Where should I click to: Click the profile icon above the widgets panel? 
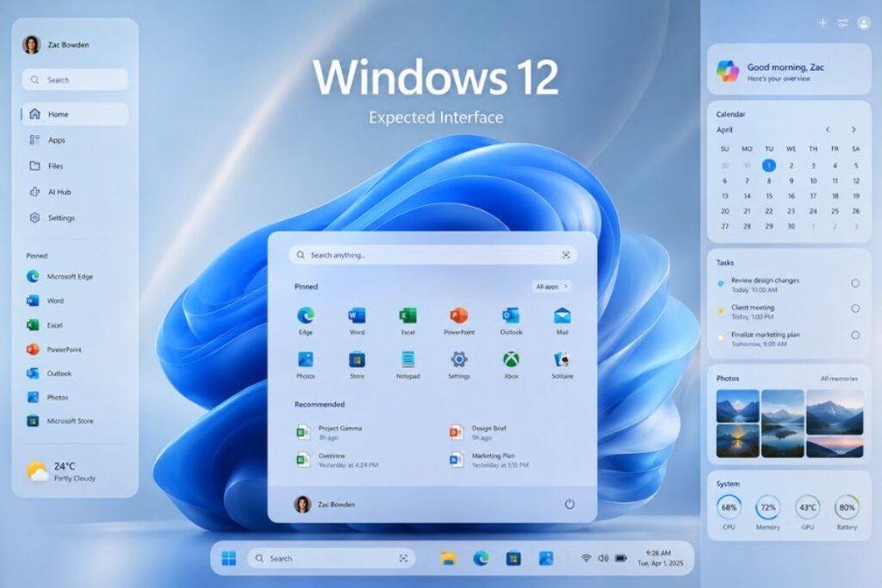coord(863,23)
